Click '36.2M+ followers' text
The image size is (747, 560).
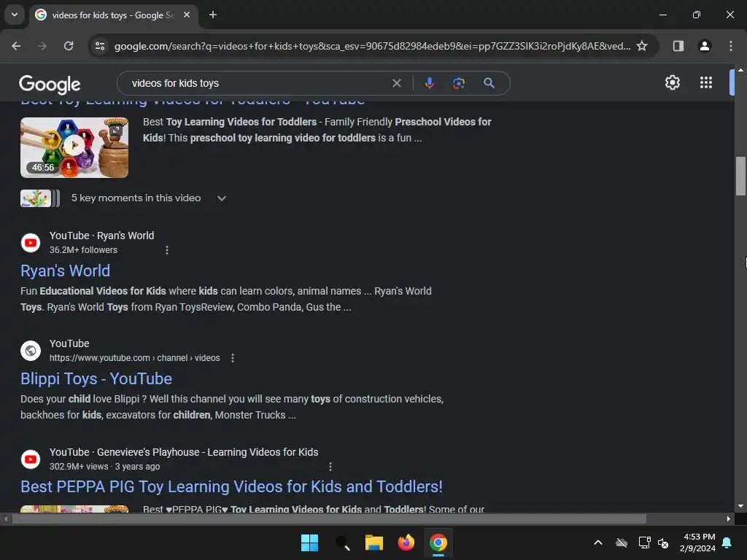click(x=83, y=250)
